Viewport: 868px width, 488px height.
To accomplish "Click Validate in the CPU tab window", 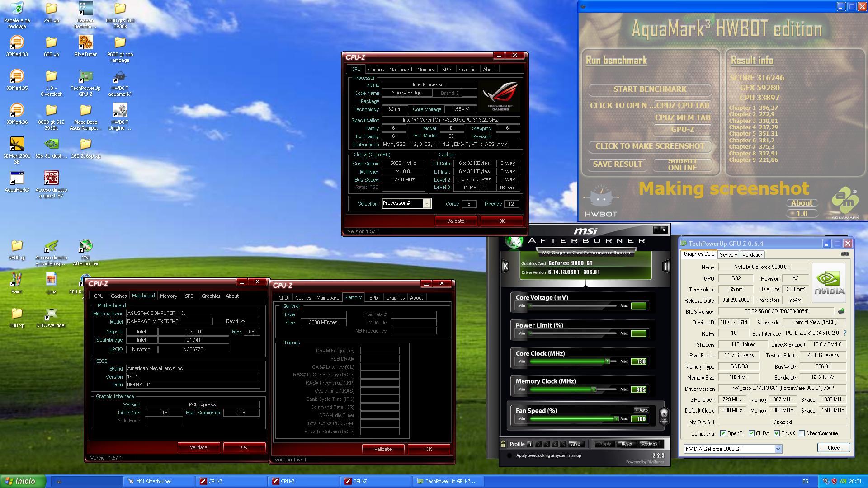I will (x=456, y=221).
